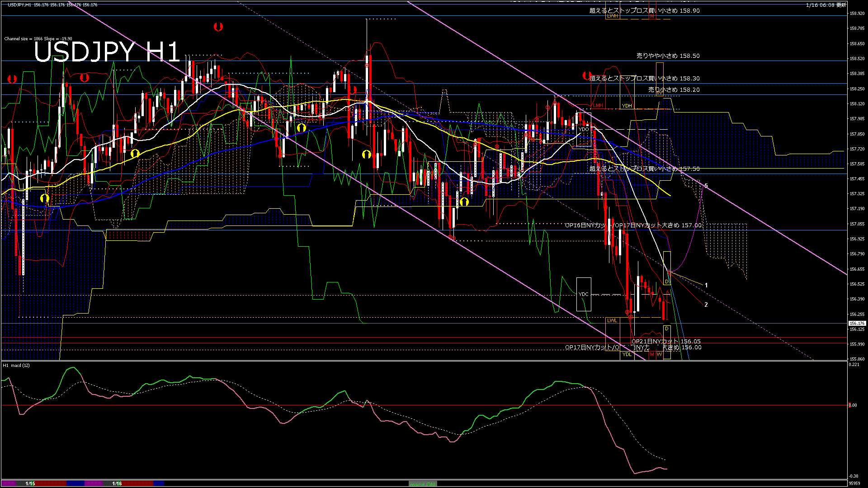Screen dimensions: 868x488
Task: Click the current price tag 156.176 on the price axis
Action: [857, 323]
